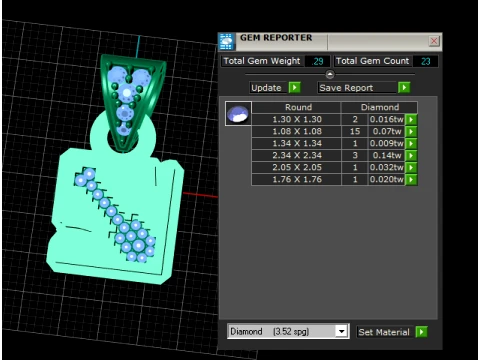The height and width of the screenshot is (360, 480).
Task: Click green arrow for the 1.08 X 1.08 row
Action: [411, 131]
